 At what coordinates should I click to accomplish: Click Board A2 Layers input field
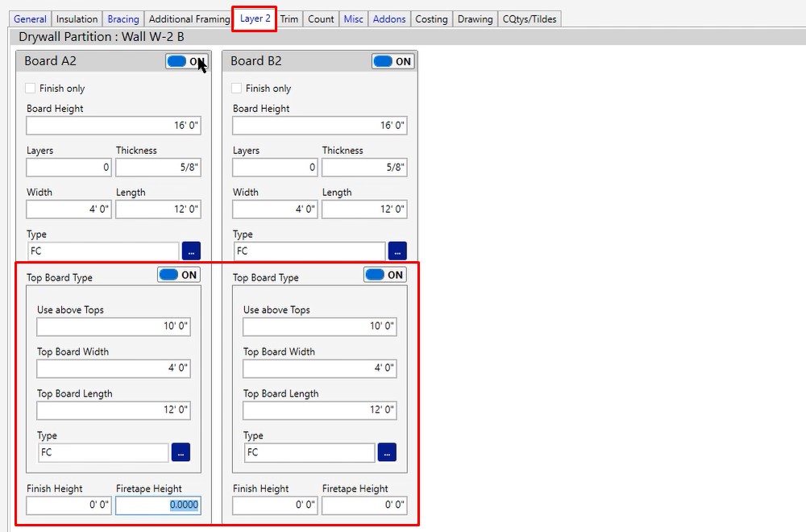69,167
